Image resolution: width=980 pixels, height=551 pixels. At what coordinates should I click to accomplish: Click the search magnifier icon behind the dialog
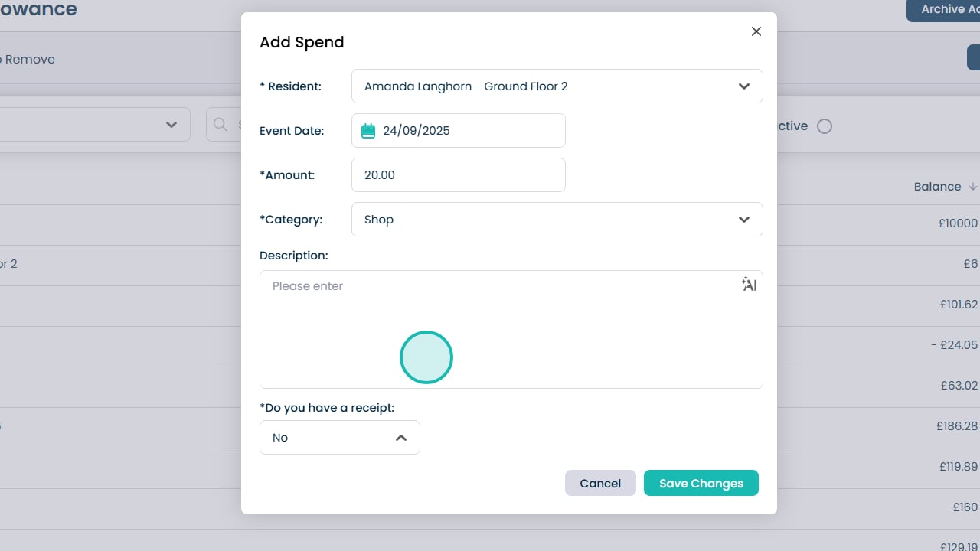220,125
